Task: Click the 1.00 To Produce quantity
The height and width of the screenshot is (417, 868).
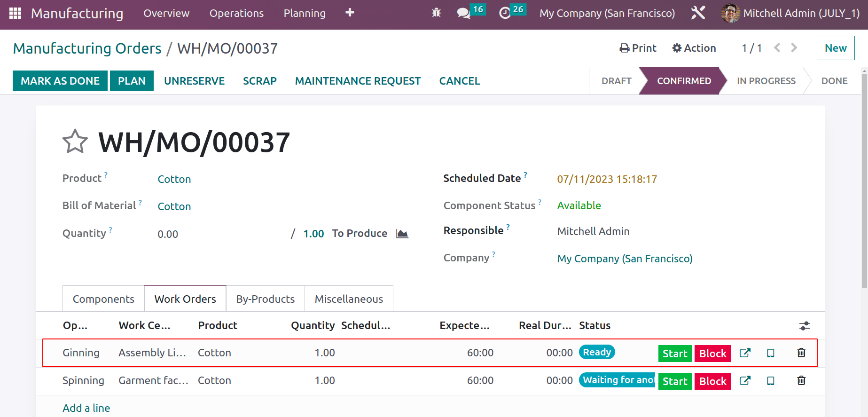Action: [313, 234]
